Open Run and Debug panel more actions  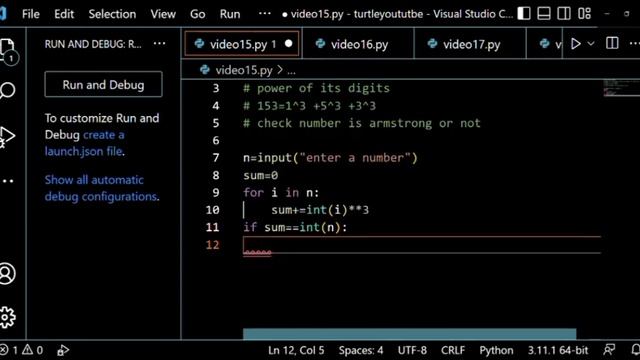pyautogui.click(x=159, y=44)
